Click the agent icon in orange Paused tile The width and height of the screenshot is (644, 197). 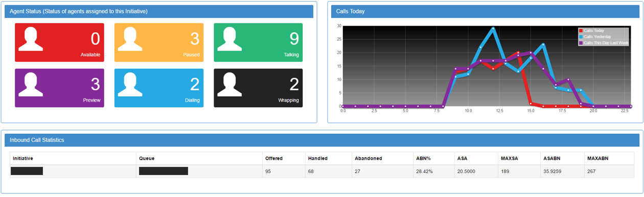pos(130,39)
